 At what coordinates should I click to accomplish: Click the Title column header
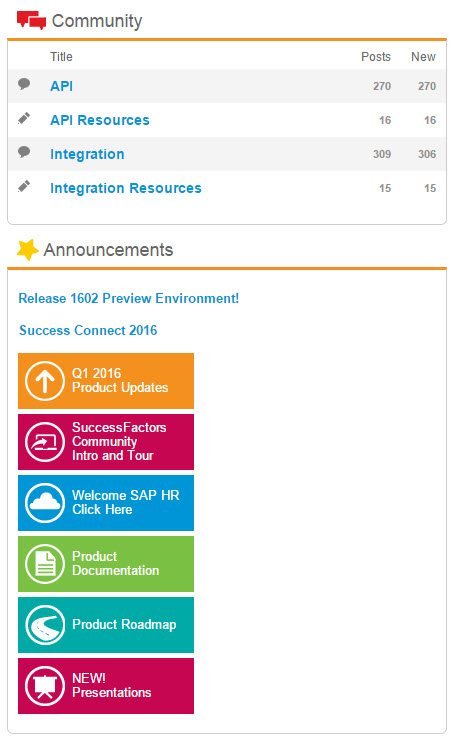(61, 57)
